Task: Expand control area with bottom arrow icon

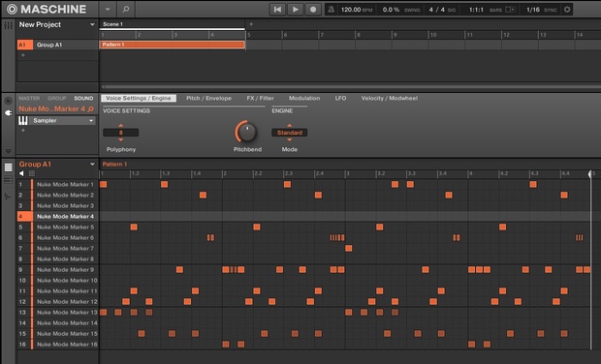Action: point(8,151)
